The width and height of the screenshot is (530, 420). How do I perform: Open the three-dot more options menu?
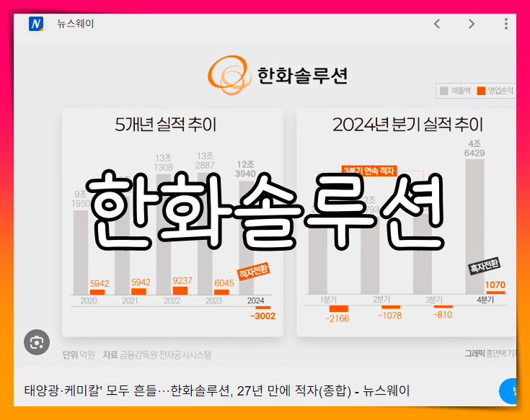505,24
